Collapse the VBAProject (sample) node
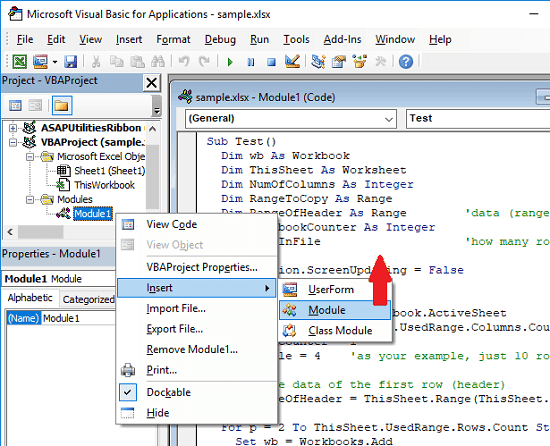The image size is (550, 446). click(x=13, y=142)
